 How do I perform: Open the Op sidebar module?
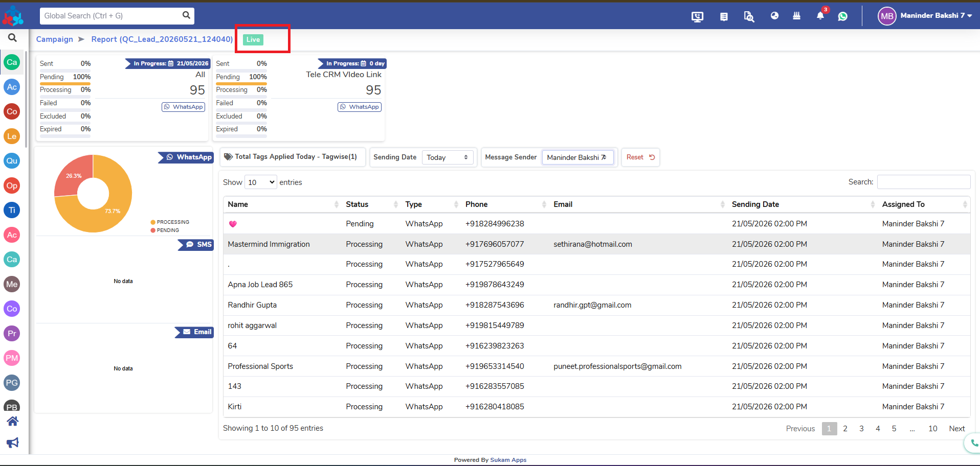tap(12, 185)
